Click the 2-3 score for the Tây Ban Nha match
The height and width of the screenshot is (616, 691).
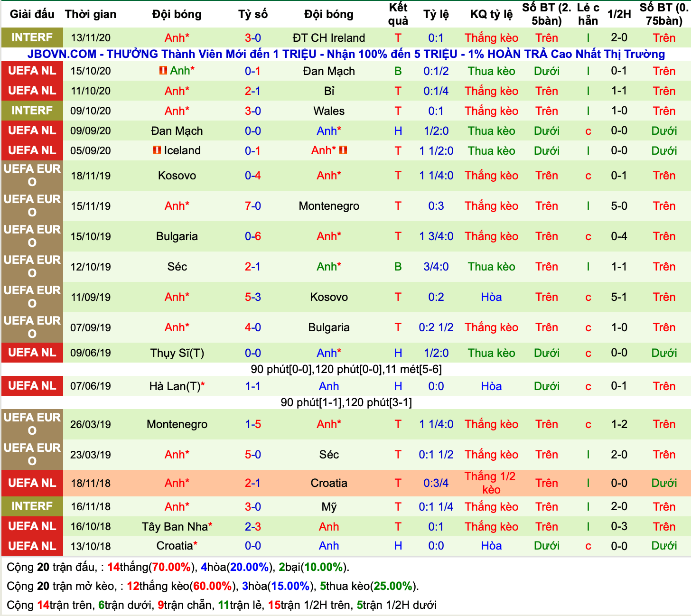253,527
